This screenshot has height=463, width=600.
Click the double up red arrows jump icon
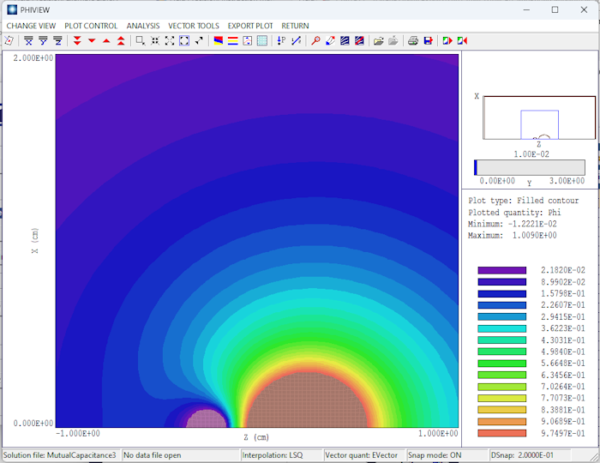121,41
